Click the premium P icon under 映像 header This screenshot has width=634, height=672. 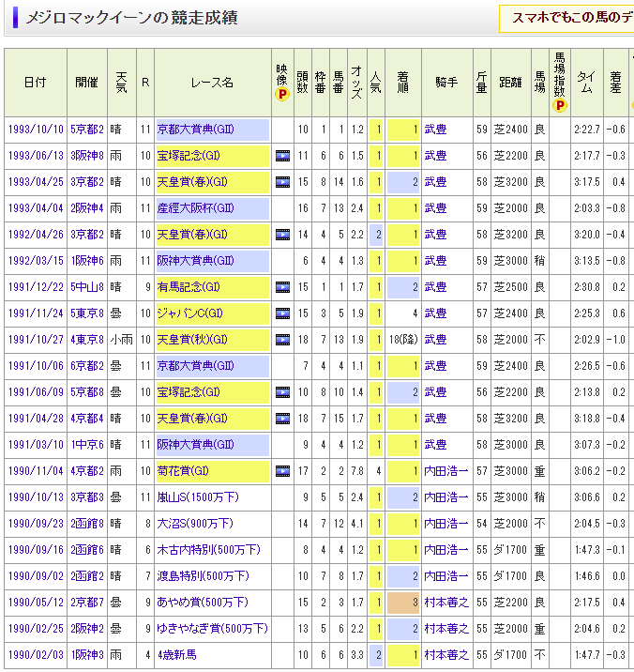281,94
